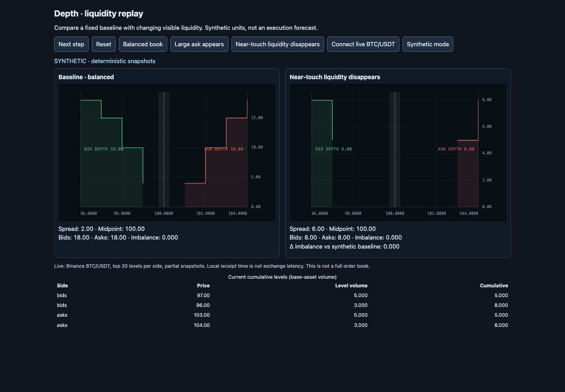The height and width of the screenshot is (392, 565).
Task: Click the 15.00 axis label on baseline chart
Action: [x=257, y=118]
